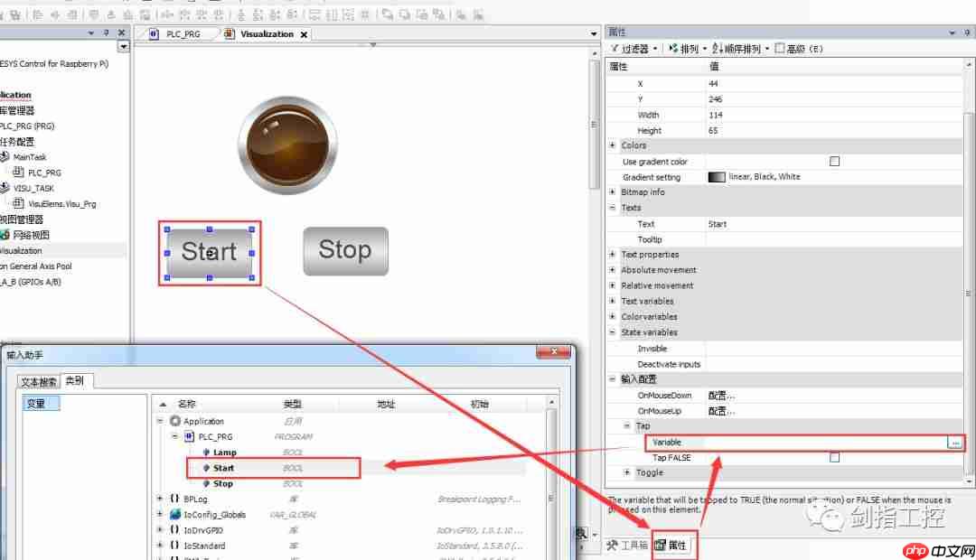Collapse the 输入配置 group
The height and width of the screenshot is (560, 976).
(x=612, y=378)
